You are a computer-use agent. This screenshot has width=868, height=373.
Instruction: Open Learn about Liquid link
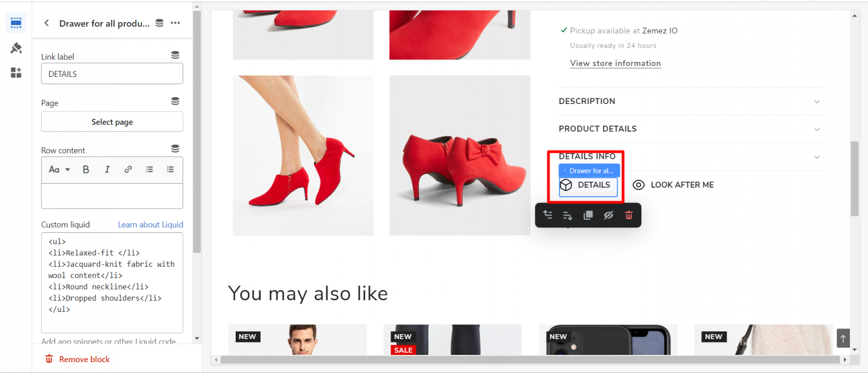click(150, 225)
